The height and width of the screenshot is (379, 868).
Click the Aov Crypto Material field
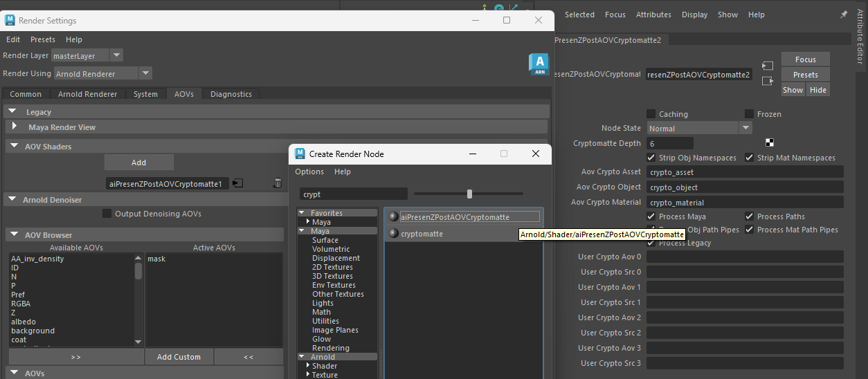coord(745,202)
